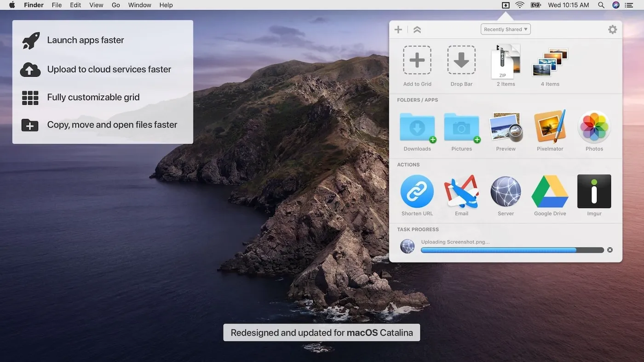This screenshot has height=362, width=644.
Task: Open Dropzone settings gear menu
Action: [612, 29]
